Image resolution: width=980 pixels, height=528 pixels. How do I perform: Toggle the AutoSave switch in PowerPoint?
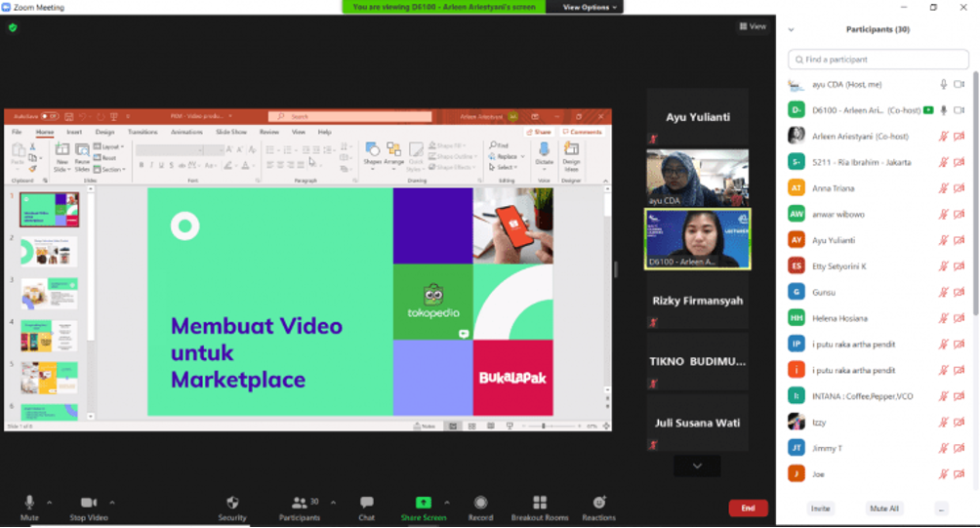click(x=50, y=116)
